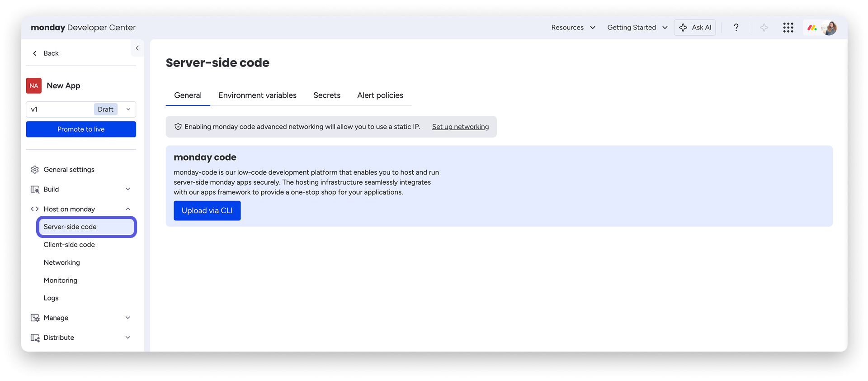Switch to Environment variables tab
Image resolution: width=868 pixels, height=381 pixels.
coord(258,95)
